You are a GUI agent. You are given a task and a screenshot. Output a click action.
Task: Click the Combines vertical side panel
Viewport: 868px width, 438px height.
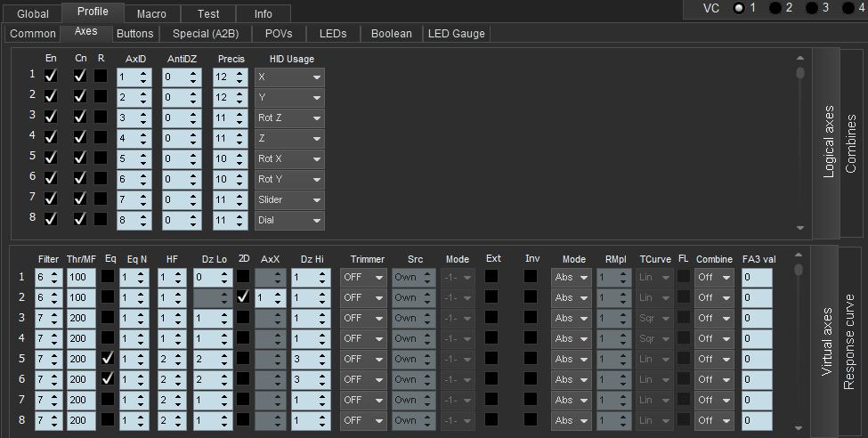[x=852, y=143]
